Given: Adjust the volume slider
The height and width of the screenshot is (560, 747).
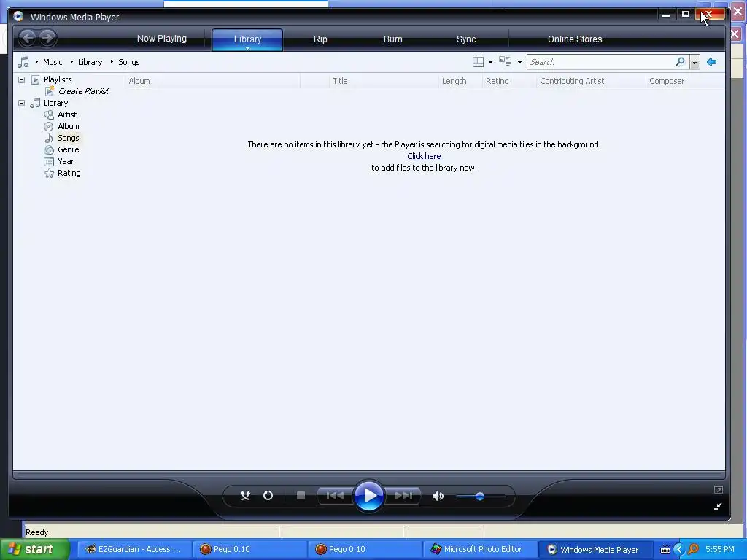Looking at the screenshot, I should (x=480, y=496).
